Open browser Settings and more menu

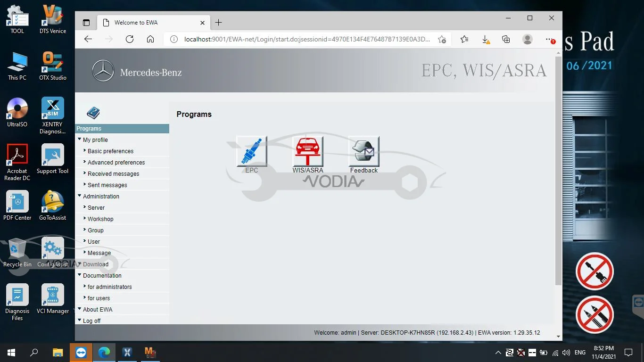[x=549, y=39]
